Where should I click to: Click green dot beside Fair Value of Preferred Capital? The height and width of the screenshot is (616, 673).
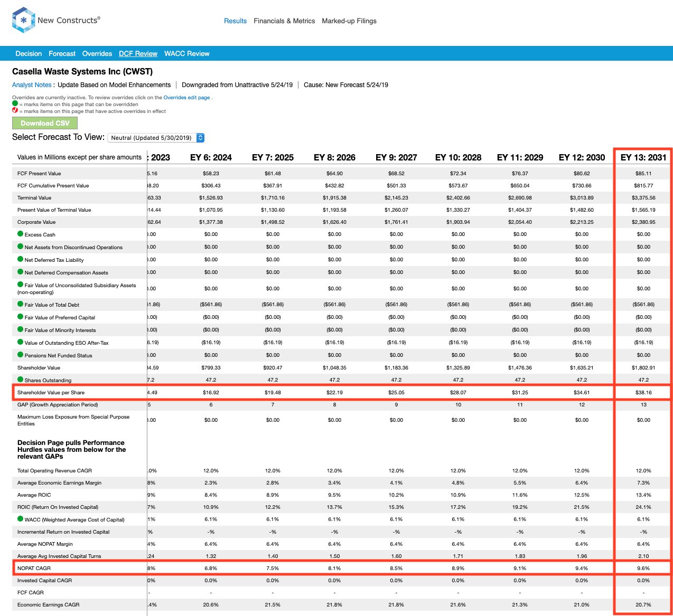(21, 317)
